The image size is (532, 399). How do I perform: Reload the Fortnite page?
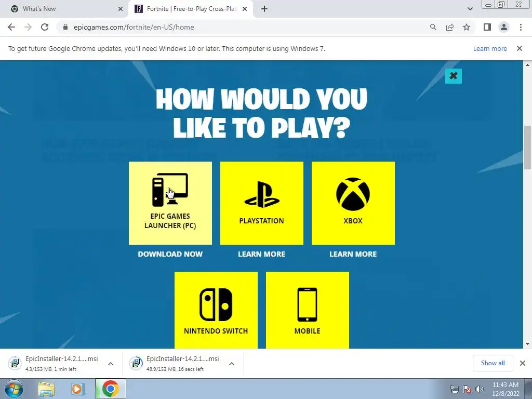click(45, 27)
